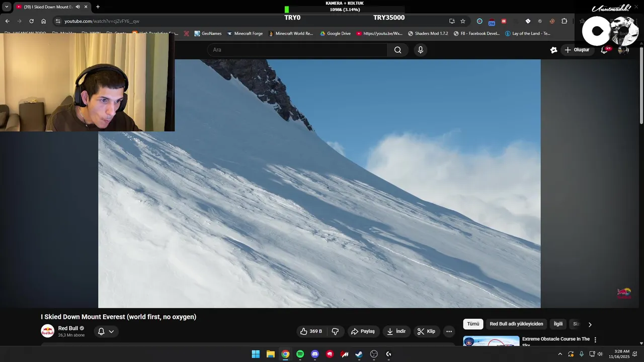
Task: Open a new browser tab
Action: (x=98, y=7)
